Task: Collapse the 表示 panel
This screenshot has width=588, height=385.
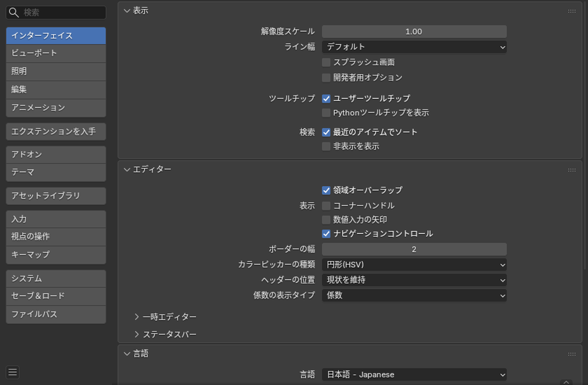Action: tap(127, 11)
